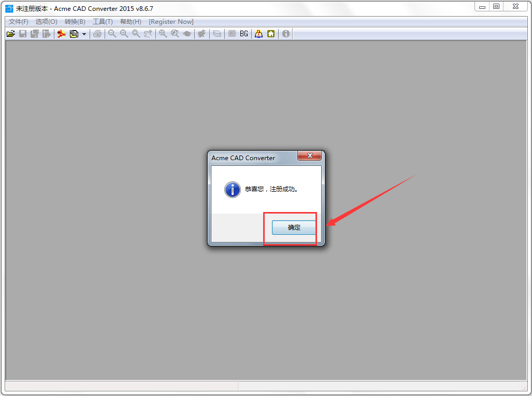Click the About info icon on the toolbar
This screenshot has height=396, width=532.
(x=285, y=34)
